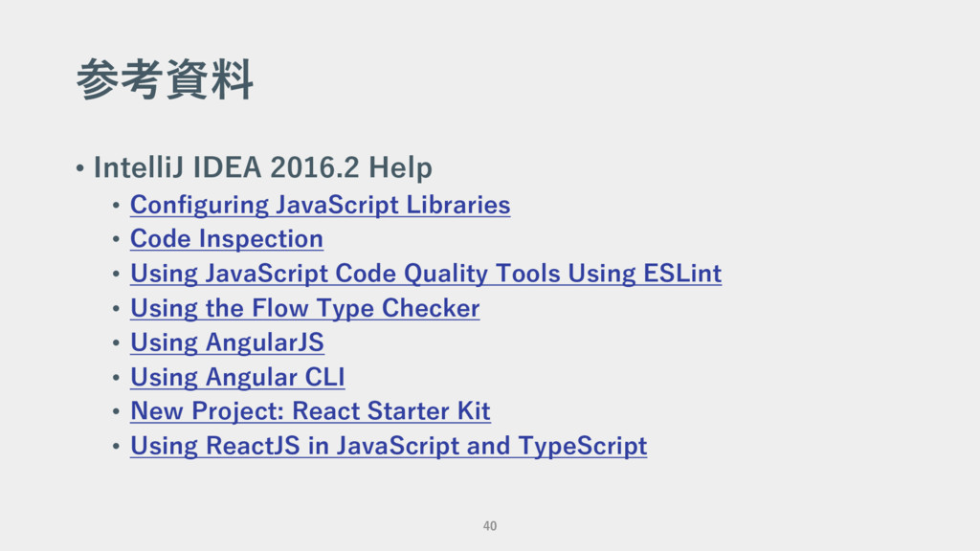Open the Using the Flow Type Checker link
This screenshot has width=980, height=551.
[305, 308]
